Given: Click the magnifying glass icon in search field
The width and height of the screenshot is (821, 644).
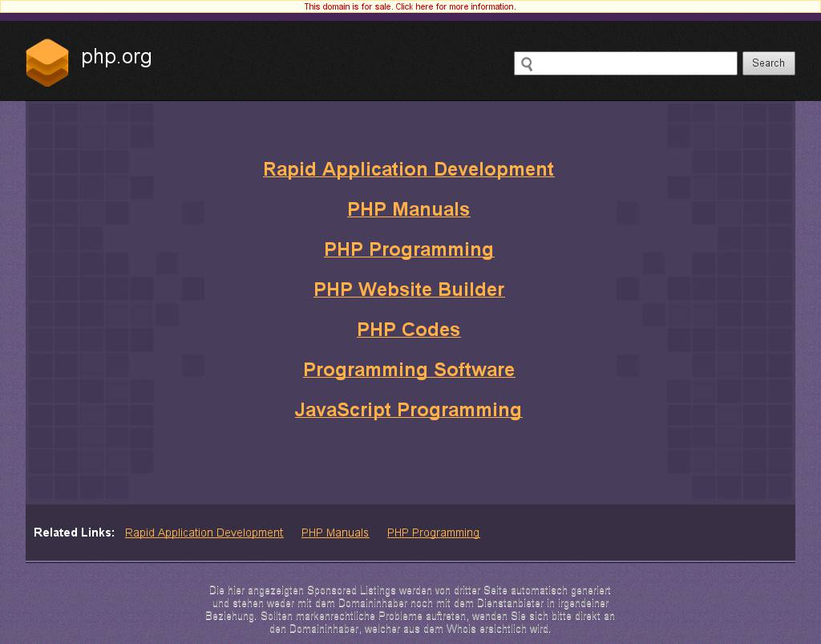Looking at the screenshot, I should pyautogui.click(x=527, y=64).
